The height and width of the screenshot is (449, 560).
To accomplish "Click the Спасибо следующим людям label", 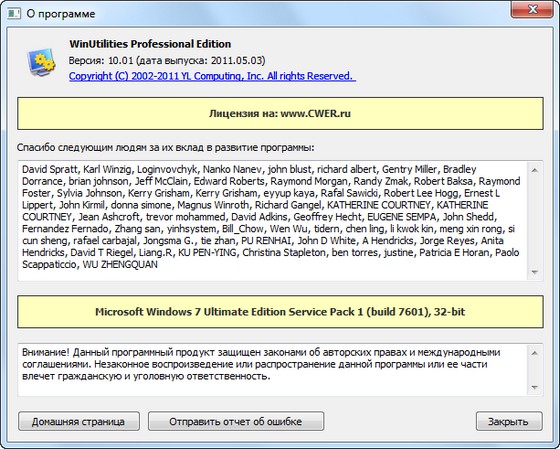I will pyautogui.click(x=166, y=147).
